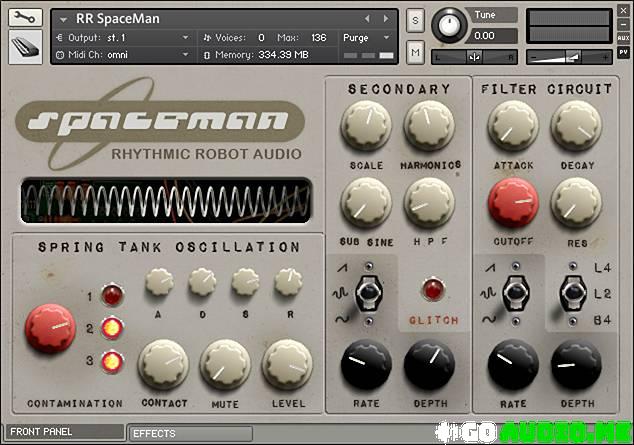Open the Purge dropdown menu
634x445 pixels.
pos(366,38)
